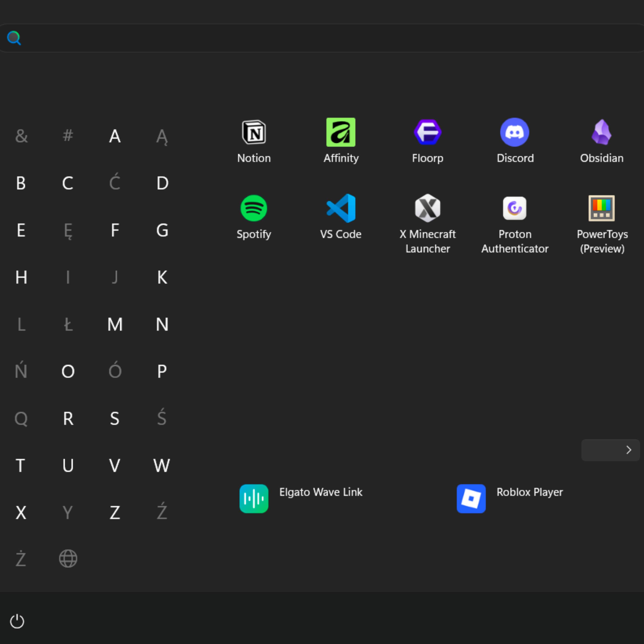Click the VS Code label text

[341, 234]
